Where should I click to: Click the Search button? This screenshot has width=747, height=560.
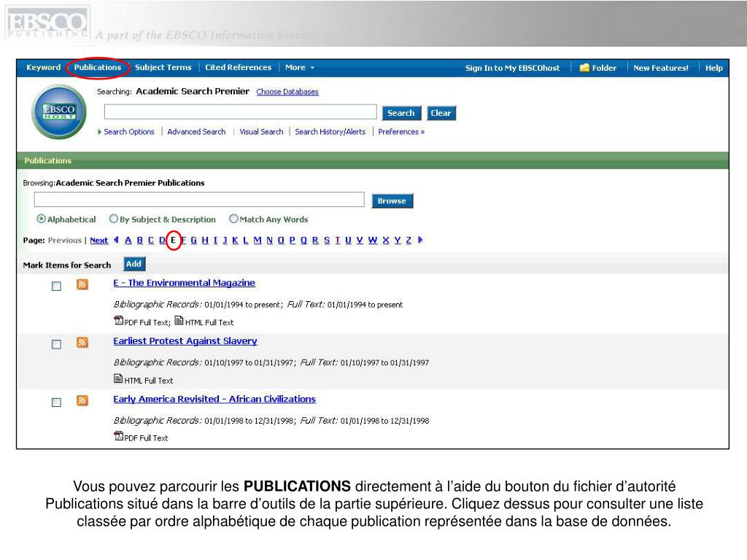click(401, 113)
